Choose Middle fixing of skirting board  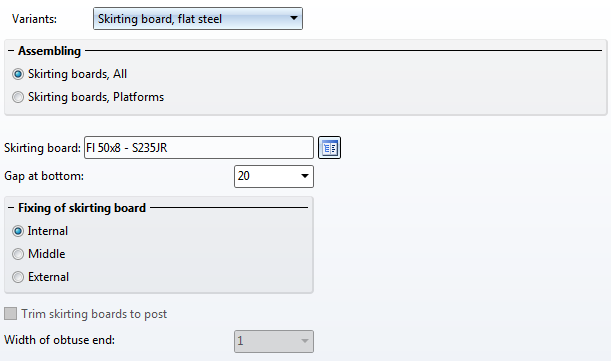click(18, 254)
